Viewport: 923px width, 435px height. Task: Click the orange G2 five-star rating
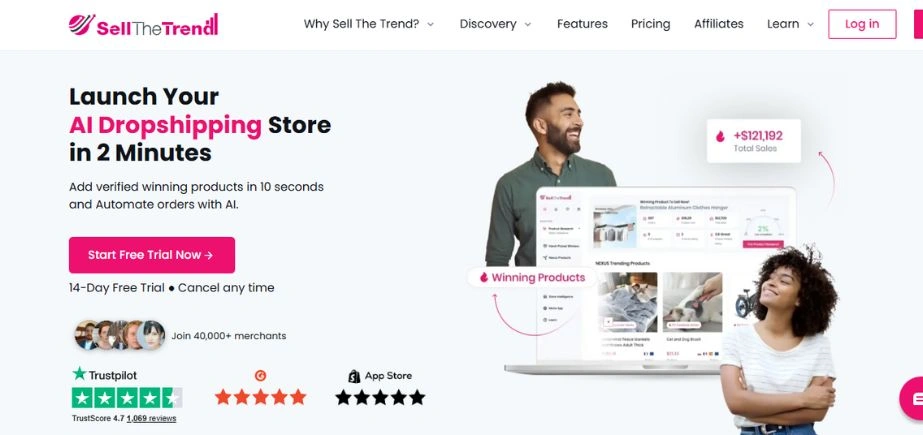[260, 397]
